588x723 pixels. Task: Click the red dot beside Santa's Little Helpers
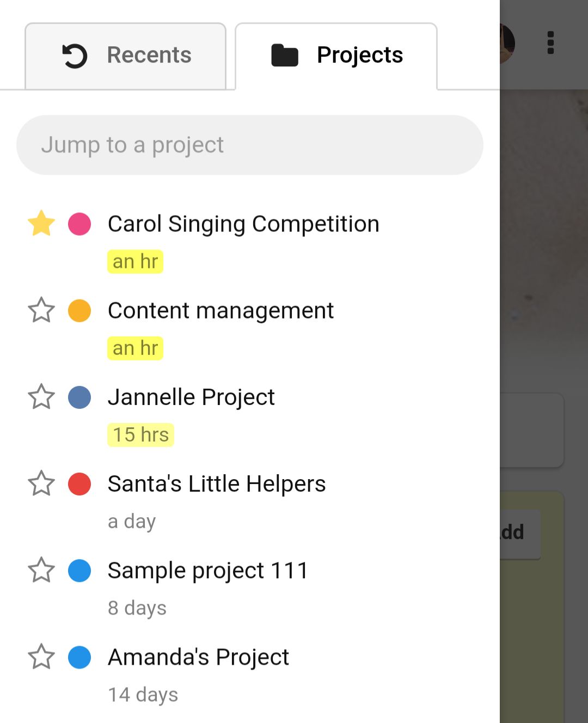pos(79,483)
